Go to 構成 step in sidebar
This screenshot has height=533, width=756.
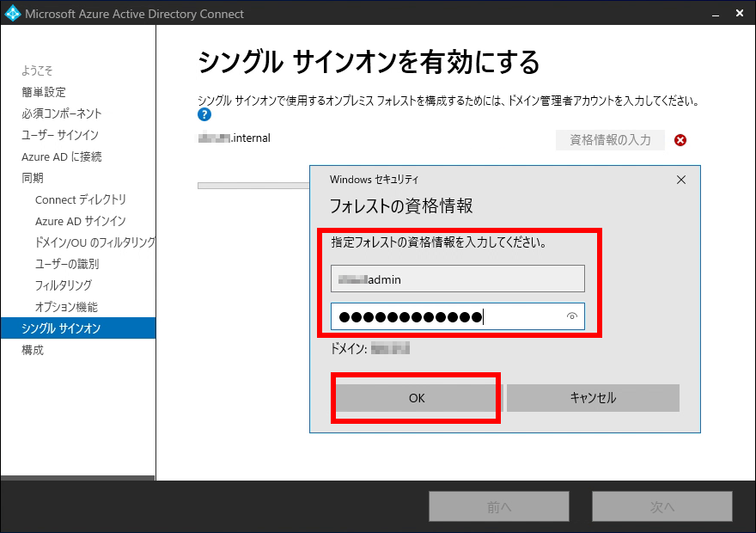(x=33, y=350)
